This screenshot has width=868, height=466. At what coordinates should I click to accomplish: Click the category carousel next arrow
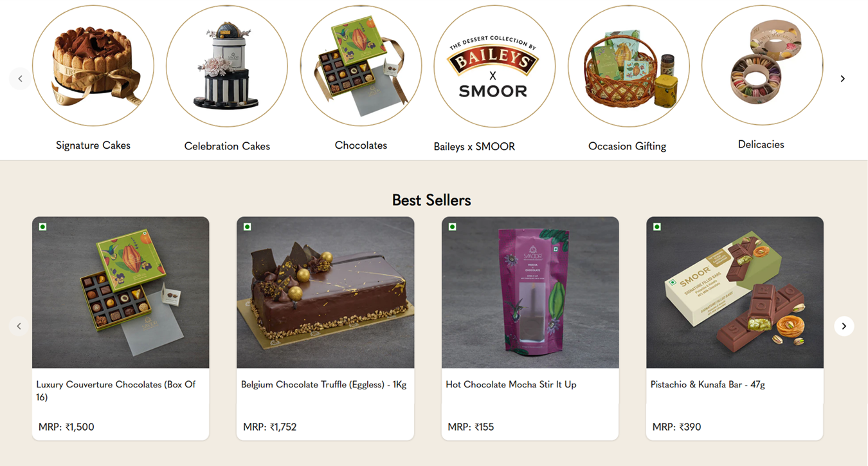pos(842,79)
